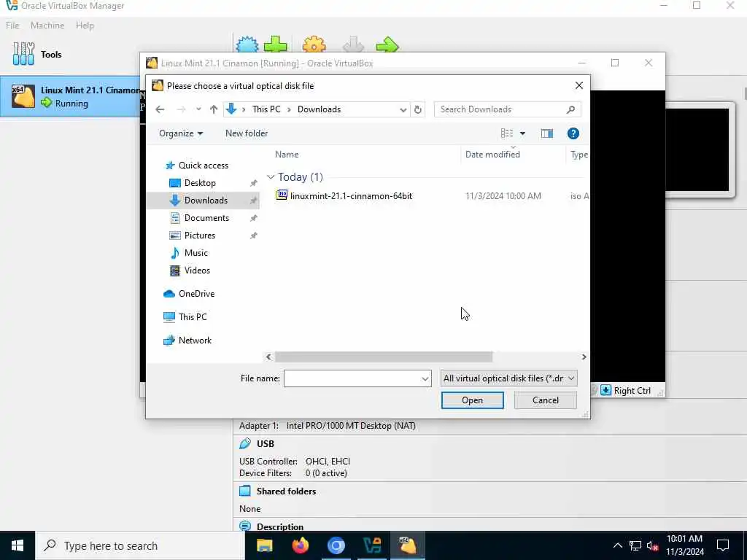Go up one folder level with up arrow
This screenshot has height=560, width=747.
(x=214, y=109)
